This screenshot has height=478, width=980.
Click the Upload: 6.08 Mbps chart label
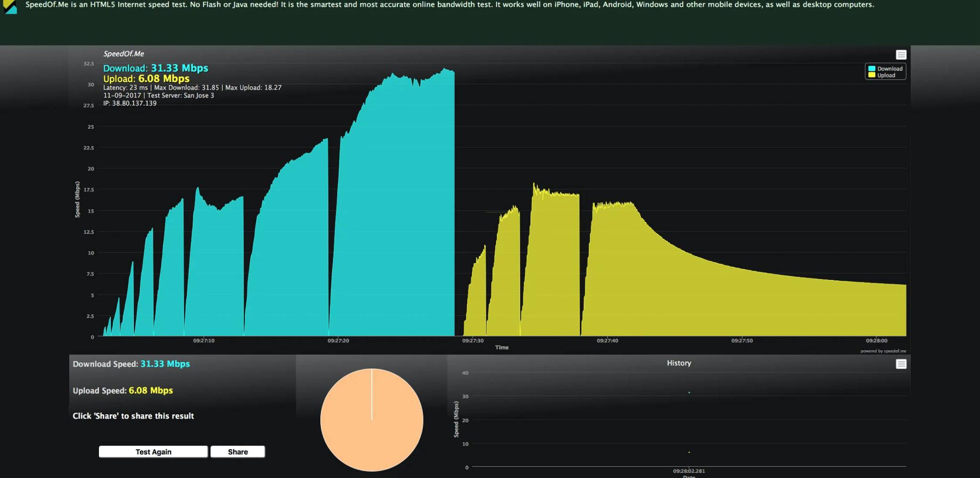(146, 79)
